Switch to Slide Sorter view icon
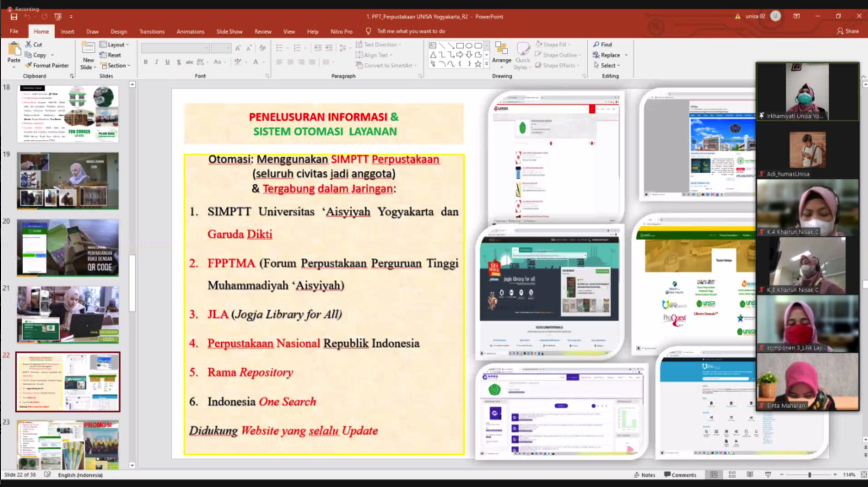The width and height of the screenshot is (868, 487). point(732,475)
